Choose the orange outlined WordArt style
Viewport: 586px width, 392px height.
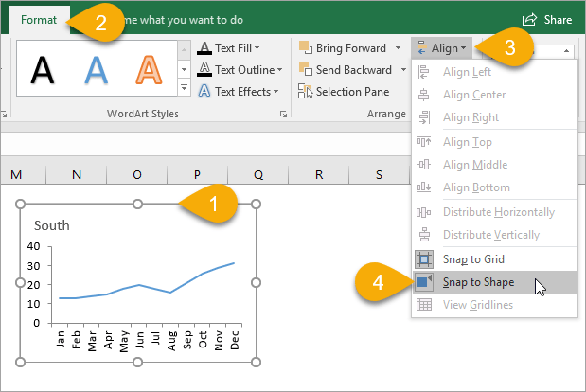coord(149,69)
